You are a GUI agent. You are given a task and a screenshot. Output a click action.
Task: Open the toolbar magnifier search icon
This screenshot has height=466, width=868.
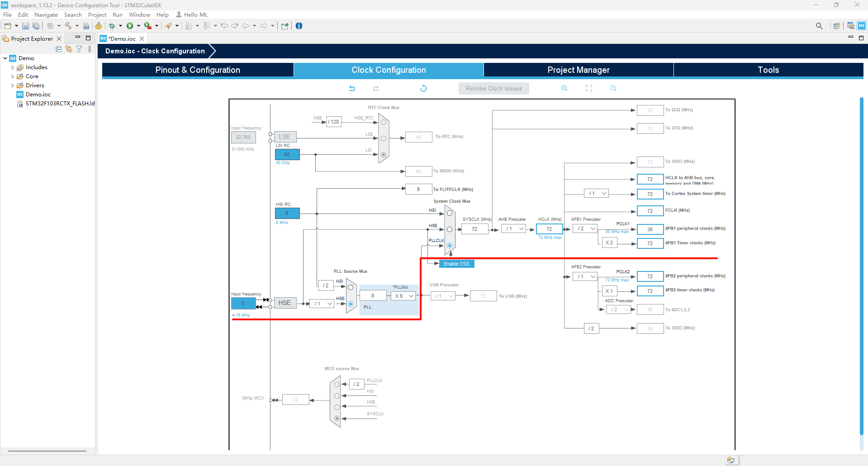coord(819,26)
